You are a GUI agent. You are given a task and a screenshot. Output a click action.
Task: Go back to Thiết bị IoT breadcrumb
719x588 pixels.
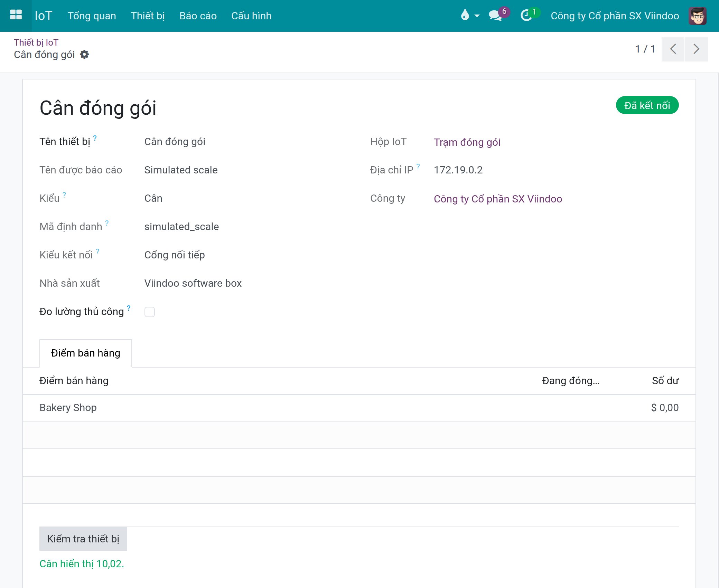coord(36,42)
